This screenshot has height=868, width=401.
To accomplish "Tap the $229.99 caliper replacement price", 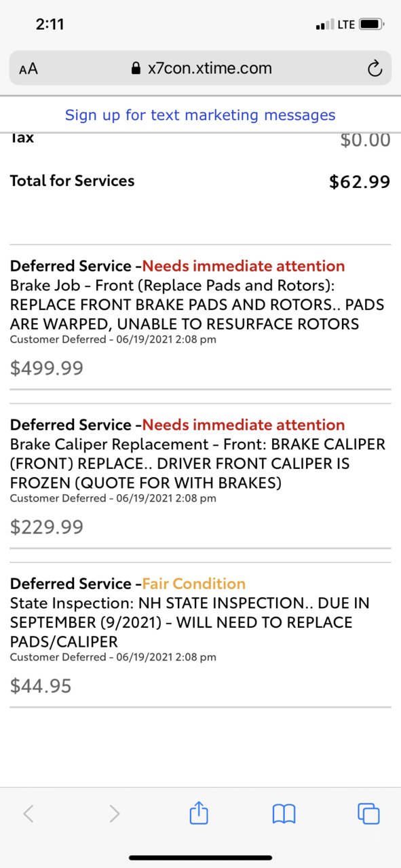I will point(47,527).
